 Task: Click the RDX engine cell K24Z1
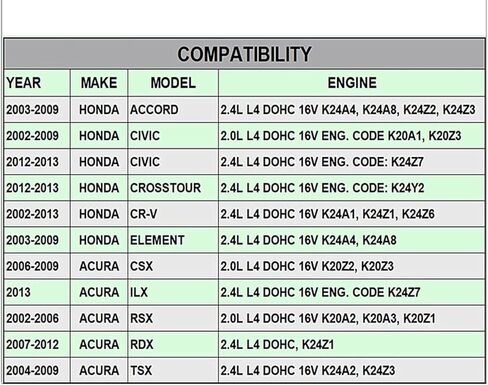click(x=352, y=344)
